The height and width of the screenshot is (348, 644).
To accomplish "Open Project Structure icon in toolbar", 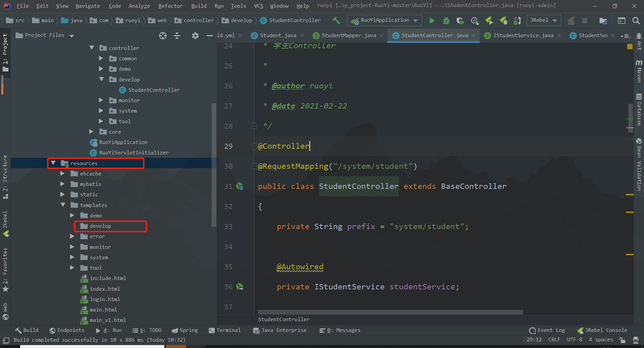I will pyautogui.click(x=603, y=21).
